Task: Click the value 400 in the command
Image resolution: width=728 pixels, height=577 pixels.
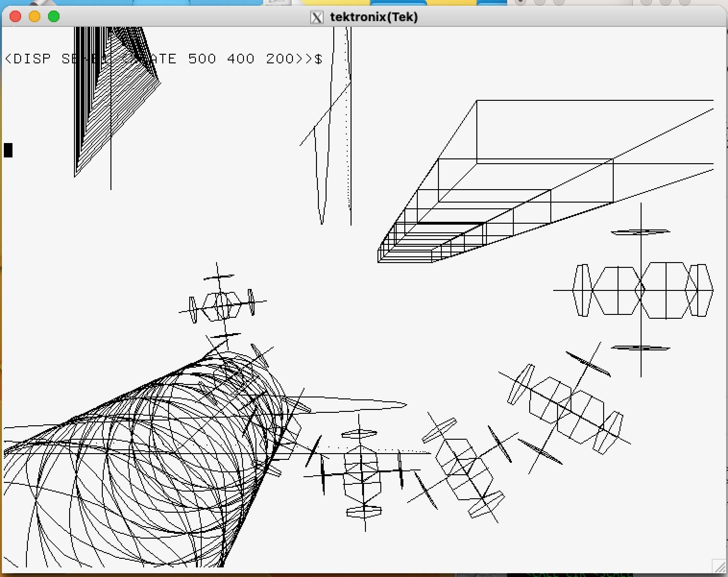Action: (x=241, y=59)
